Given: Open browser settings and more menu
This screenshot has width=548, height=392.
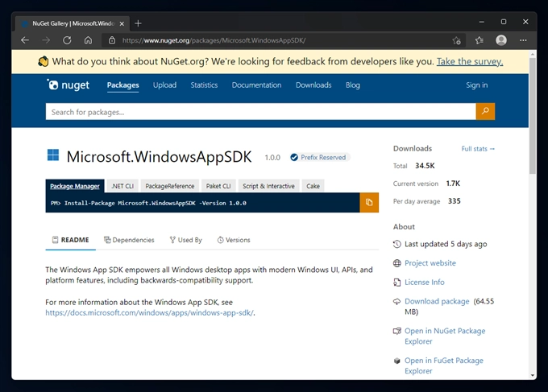Looking at the screenshot, I should 523,40.
